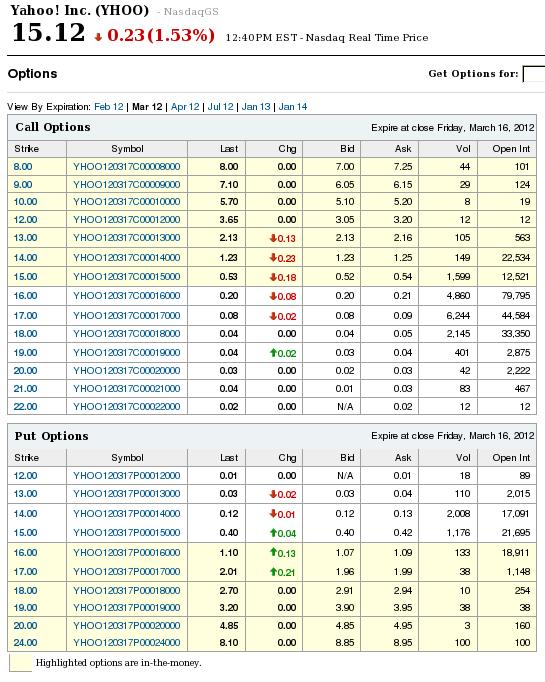This screenshot has width=545, height=682.
Task: Open call symbol YHOO120317C00013000
Action: tap(127, 238)
